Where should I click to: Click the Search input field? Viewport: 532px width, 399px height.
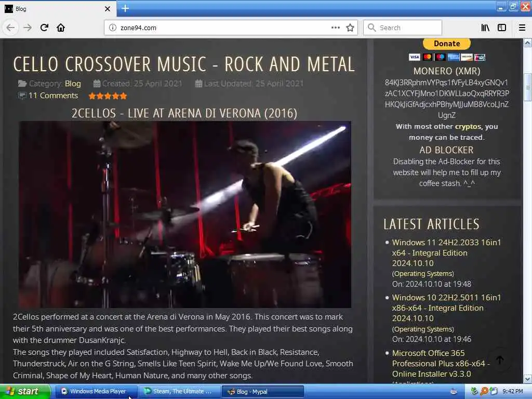[403, 28]
